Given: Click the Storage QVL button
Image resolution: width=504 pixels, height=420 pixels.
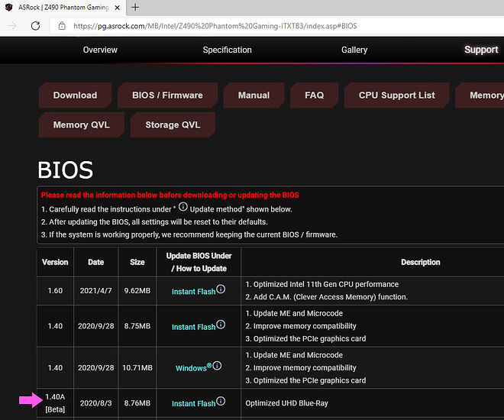Looking at the screenshot, I should [x=173, y=124].
